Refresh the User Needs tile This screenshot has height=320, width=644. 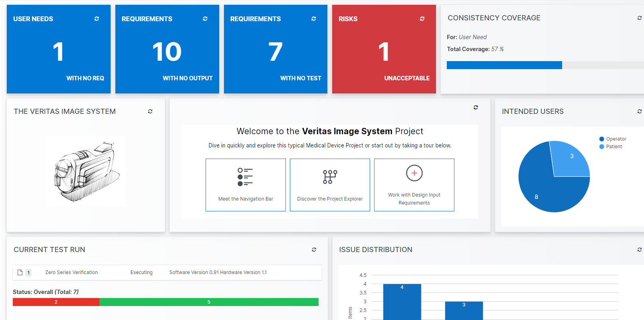tap(97, 19)
